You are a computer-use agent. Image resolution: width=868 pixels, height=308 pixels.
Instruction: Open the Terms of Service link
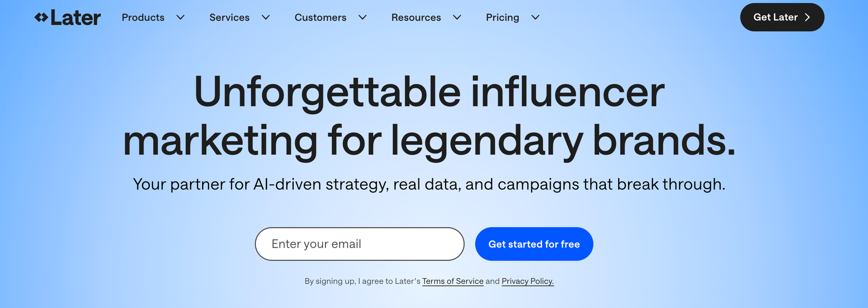[x=453, y=281]
